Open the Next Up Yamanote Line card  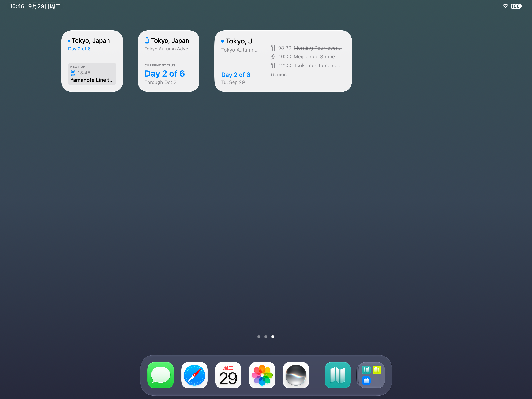point(92,74)
